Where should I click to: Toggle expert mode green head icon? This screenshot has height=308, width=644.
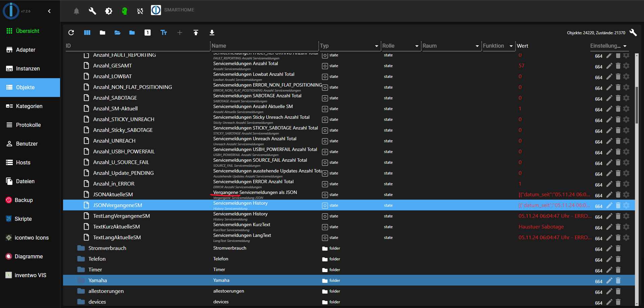pos(124,11)
